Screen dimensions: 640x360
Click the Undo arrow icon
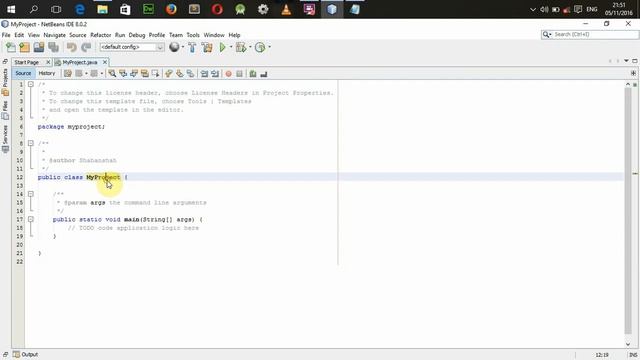pos(72,47)
